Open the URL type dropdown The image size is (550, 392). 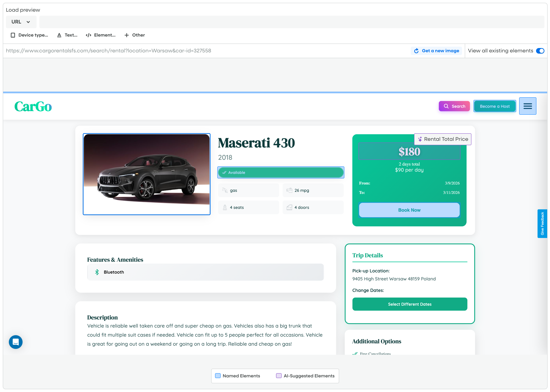pyautogui.click(x=21, y=22)
